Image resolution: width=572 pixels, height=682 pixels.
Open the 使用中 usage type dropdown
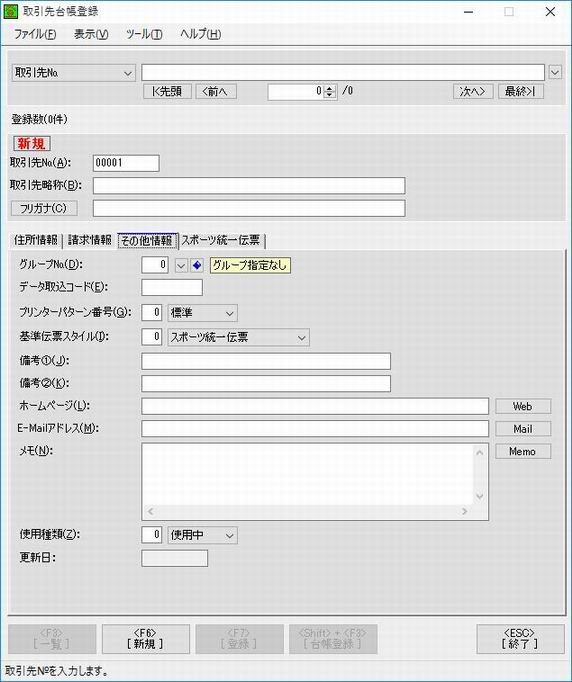pos(203,535)
